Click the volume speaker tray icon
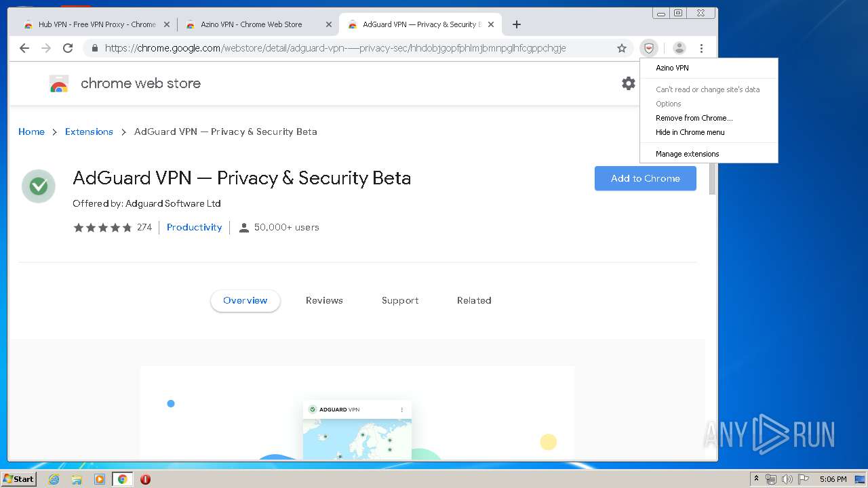The width and height of the screenshot is (868, 488). pyautogui.click(x=787, y=479)
